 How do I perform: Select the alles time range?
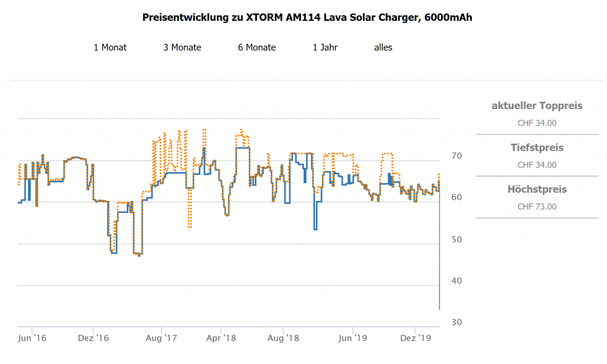(x=383, y=47)
